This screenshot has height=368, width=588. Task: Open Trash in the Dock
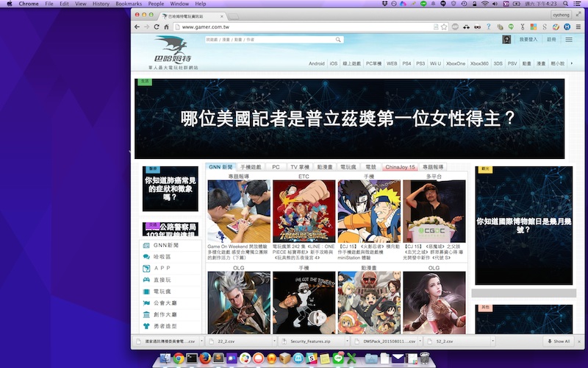point(425,358)
